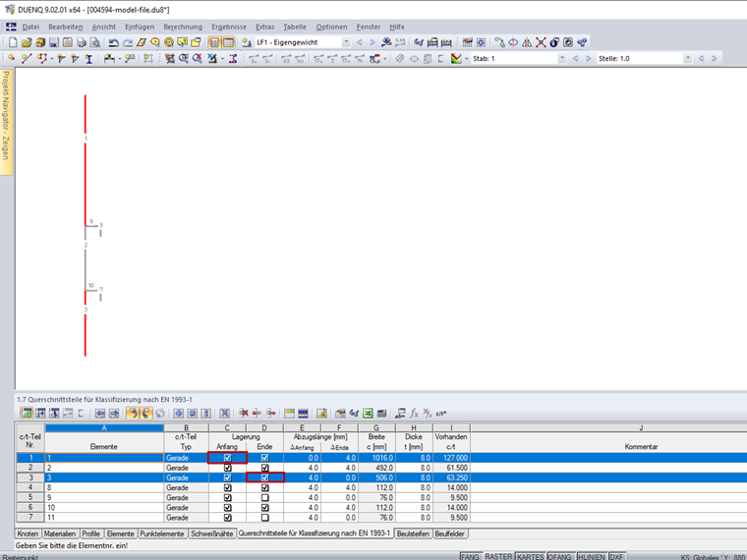Click the sigma-x stress icon
Image resolution: width=747 pixels, height=560 pixels.
pyautogui.click(x=318, y=59)
